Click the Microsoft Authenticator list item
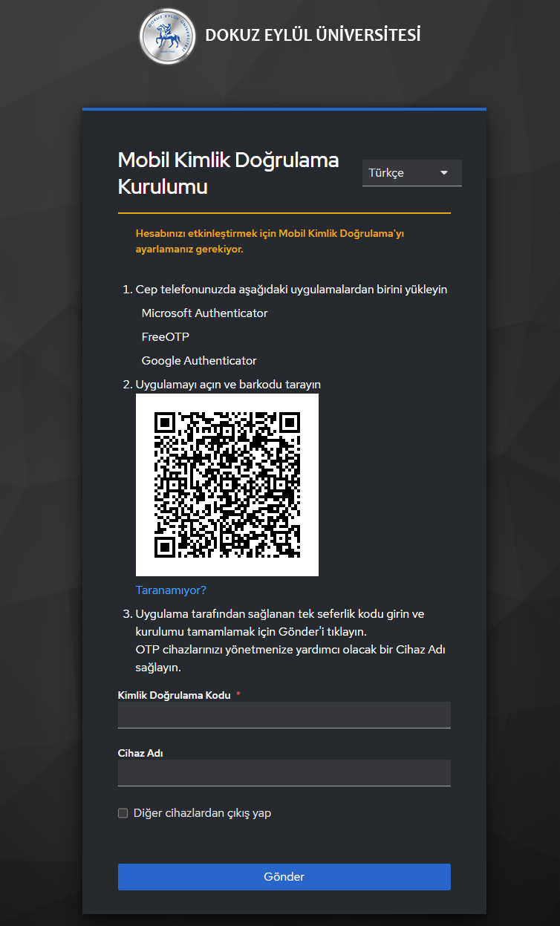 [x=204, y=313]
